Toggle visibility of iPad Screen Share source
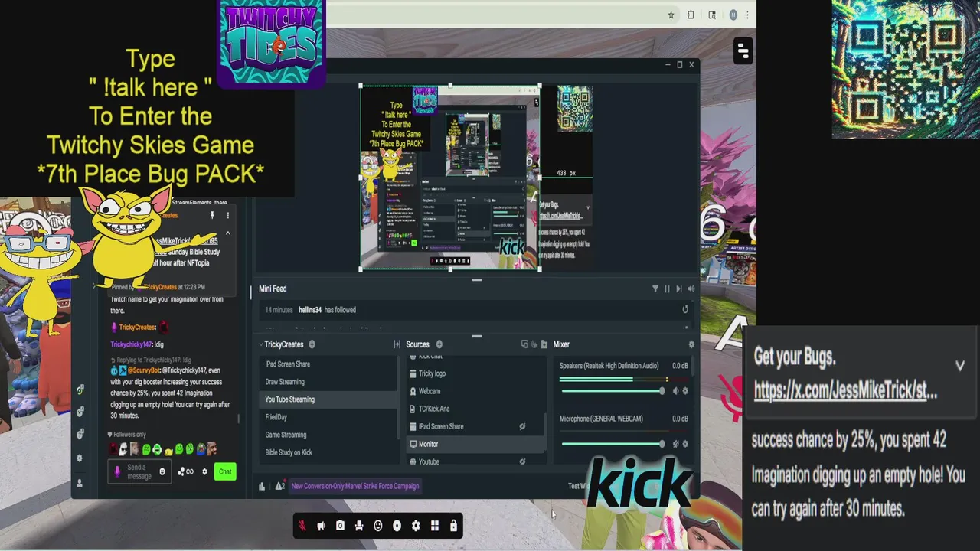Viewport: 980px width, 551px height. [x=522, y=426]
